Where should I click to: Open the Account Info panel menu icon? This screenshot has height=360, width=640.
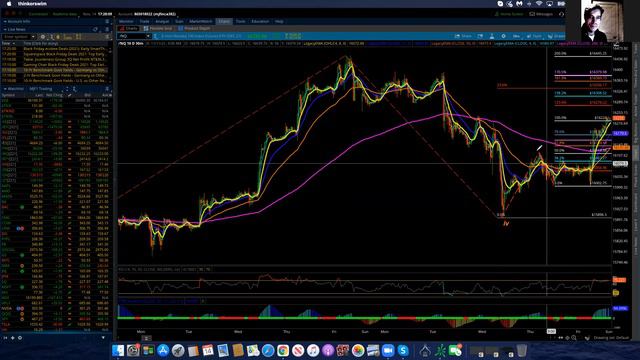[107, 21]
